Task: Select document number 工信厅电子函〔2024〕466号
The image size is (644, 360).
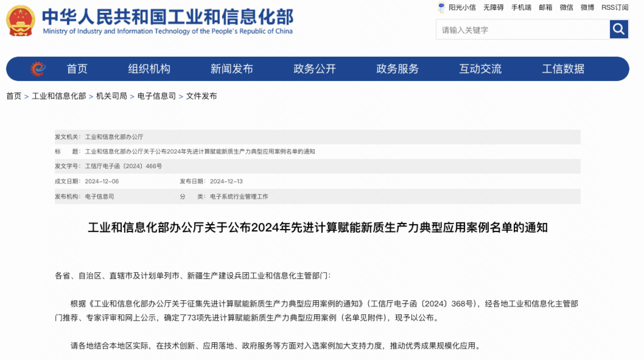Action: coord(123,166)
